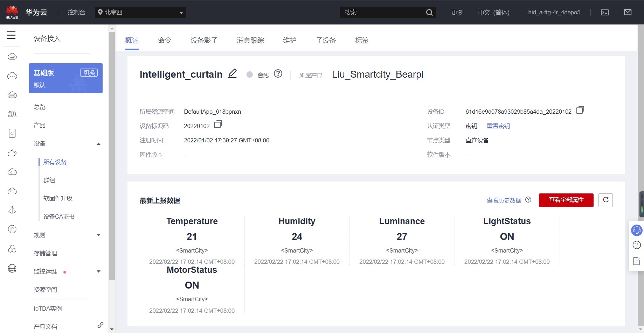Click the cloud upload icon in left rail
The height and width of the screenshot is (333, 644).
tap(12, 172)
